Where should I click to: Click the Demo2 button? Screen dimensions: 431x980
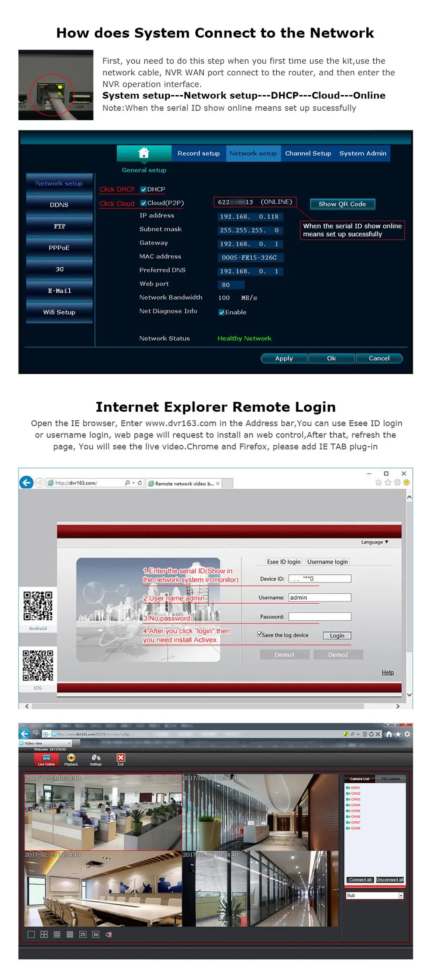pyautogui.click(x=338, y=654)
